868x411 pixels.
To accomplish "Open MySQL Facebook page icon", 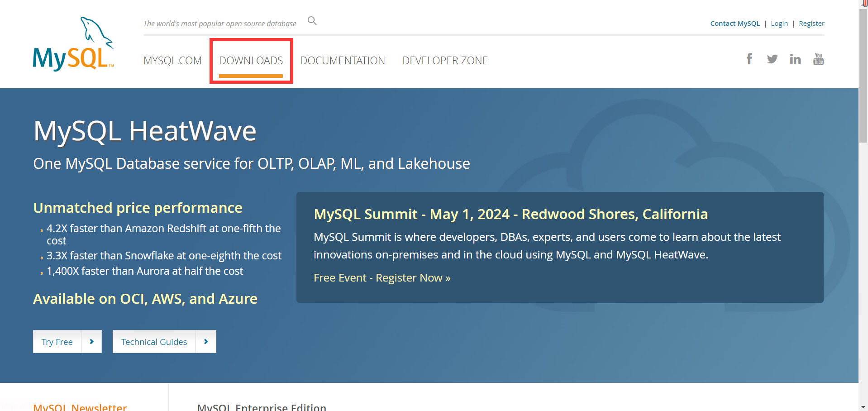I will point(749,59).
